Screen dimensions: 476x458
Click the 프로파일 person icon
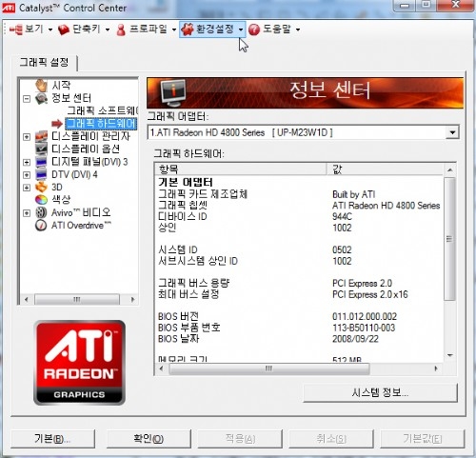(x=121, y=30)
